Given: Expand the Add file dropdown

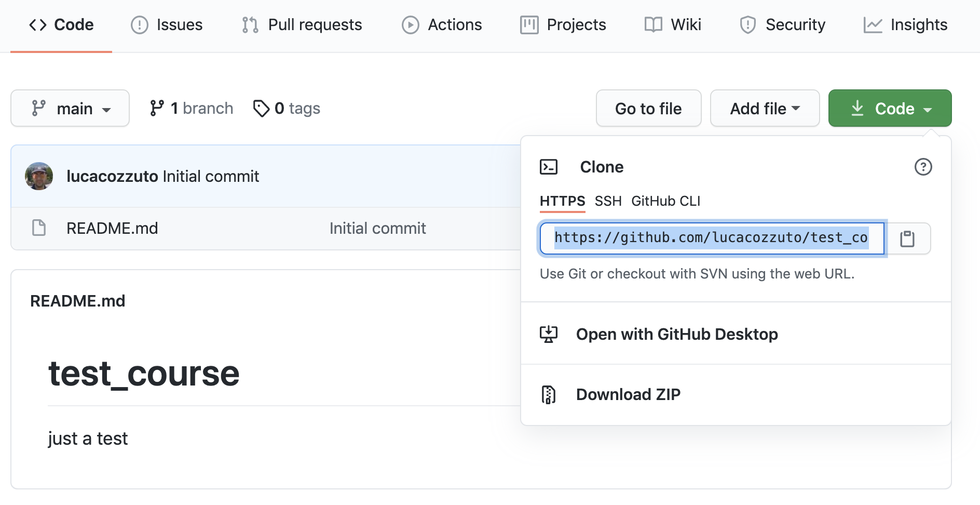Looking at the screenshot, I should tap(765, 108).
